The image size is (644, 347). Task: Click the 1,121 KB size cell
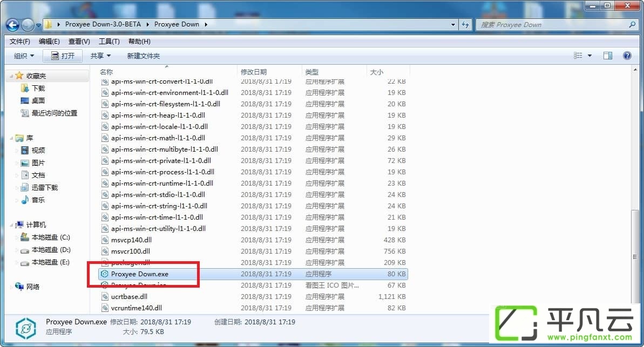click(x=392, y=296)
